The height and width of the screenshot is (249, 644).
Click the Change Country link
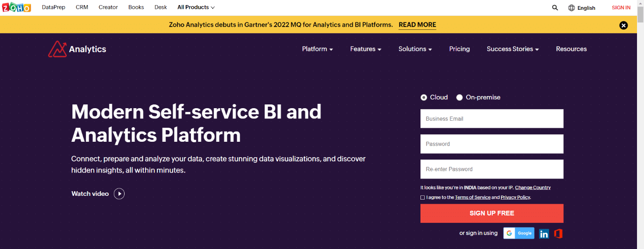pyautogui.click(x=533, y=187)
